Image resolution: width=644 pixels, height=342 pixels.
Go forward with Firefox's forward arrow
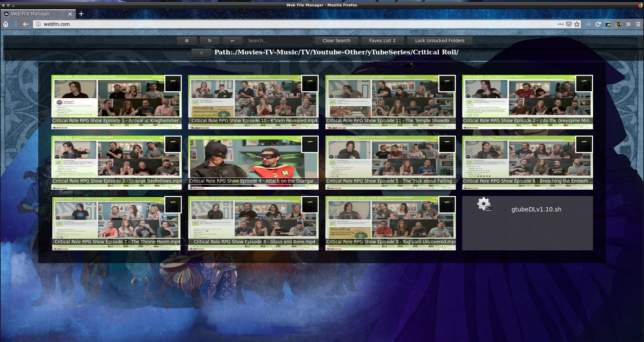pos(588,24)
